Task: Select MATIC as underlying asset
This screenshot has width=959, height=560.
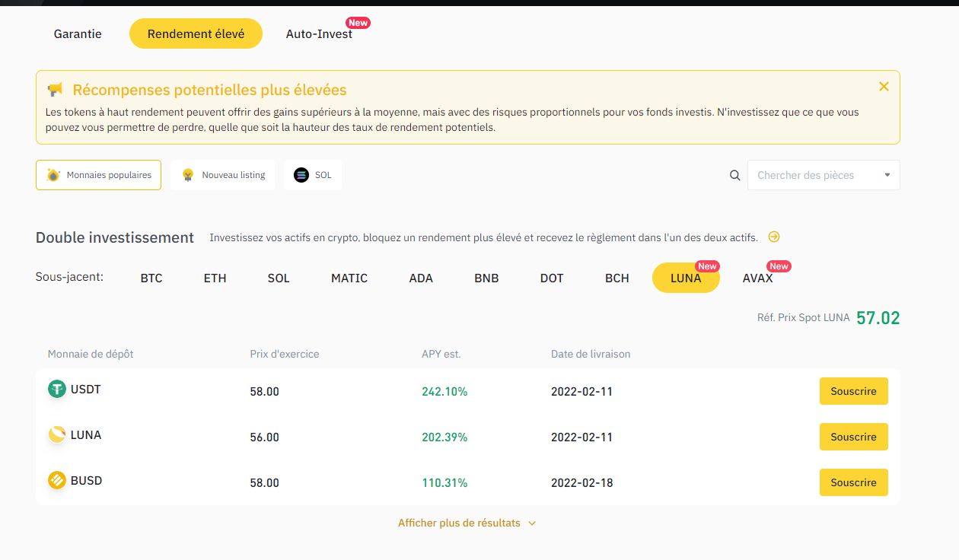Action: pos(349,278)
